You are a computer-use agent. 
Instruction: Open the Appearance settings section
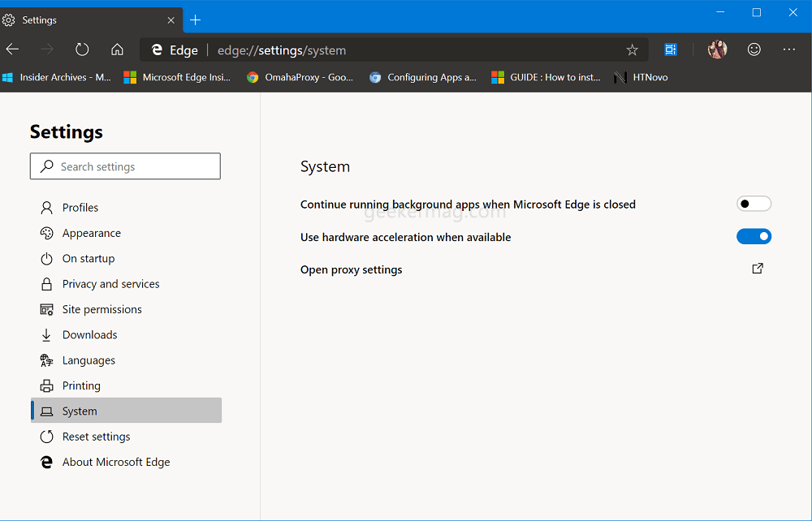tap(127, 234)
